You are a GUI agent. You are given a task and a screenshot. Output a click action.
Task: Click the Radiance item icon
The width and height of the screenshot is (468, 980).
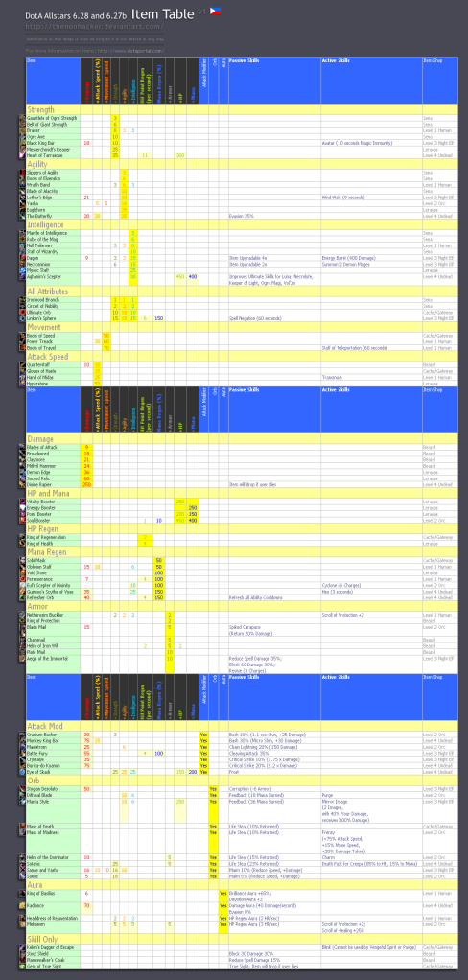(22, 905)
